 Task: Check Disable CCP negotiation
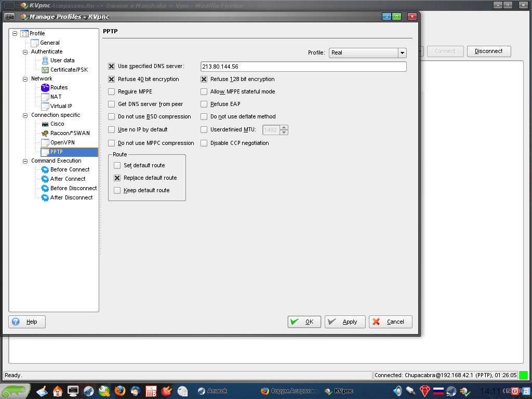[x=204, y=143]
